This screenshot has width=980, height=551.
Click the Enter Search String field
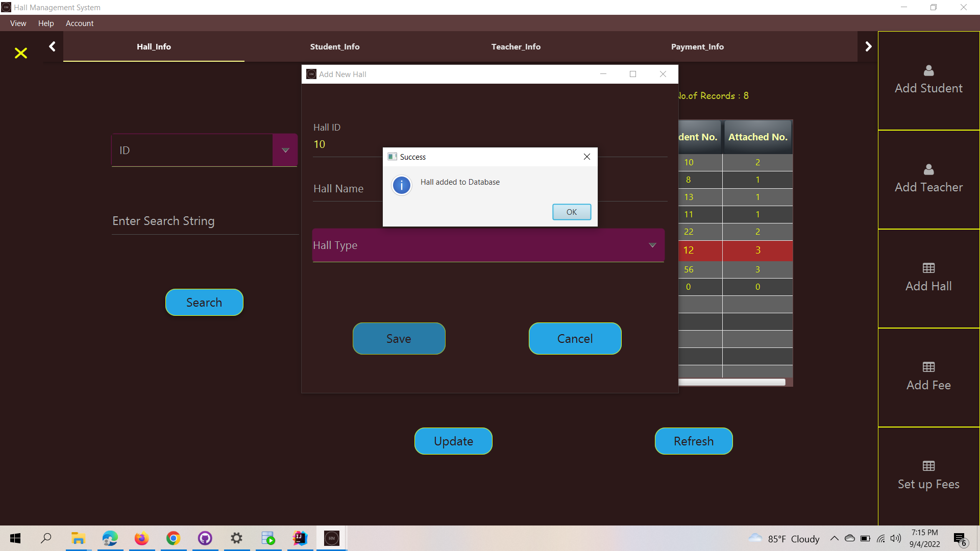(163, 221)
